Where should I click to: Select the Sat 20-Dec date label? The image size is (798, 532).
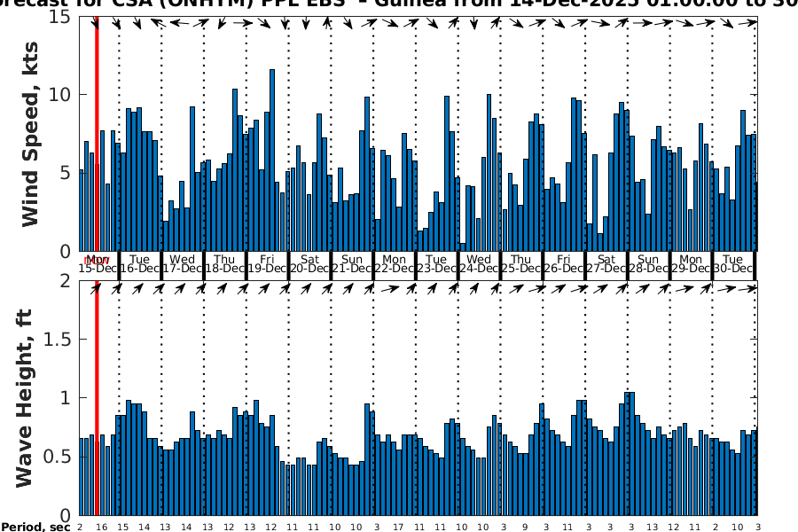pos(309,263)
